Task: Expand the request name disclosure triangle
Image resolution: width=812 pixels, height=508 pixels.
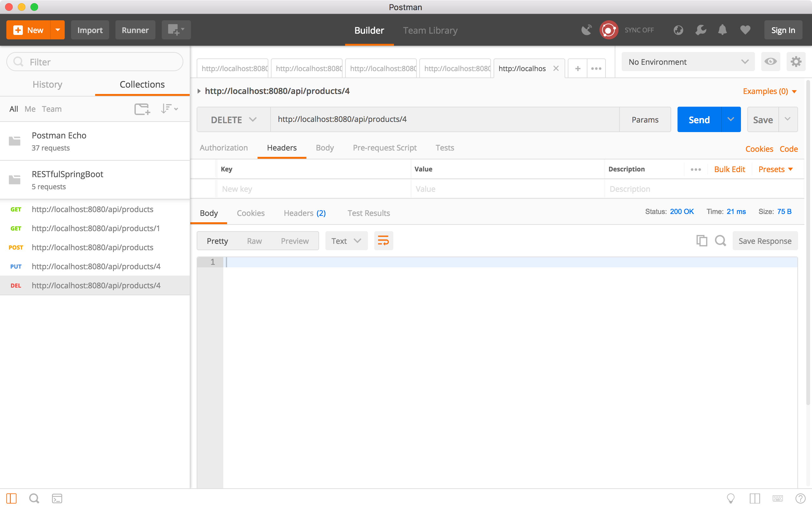Action: point(199,91)
